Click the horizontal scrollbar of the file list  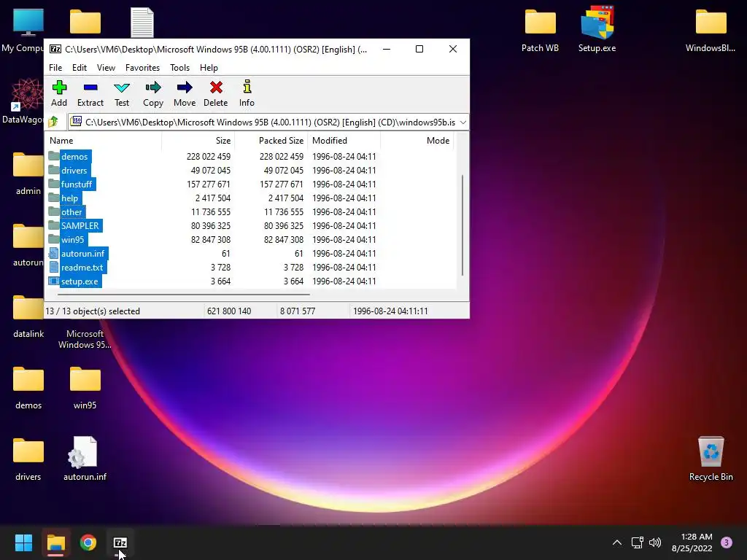(183, 295)
